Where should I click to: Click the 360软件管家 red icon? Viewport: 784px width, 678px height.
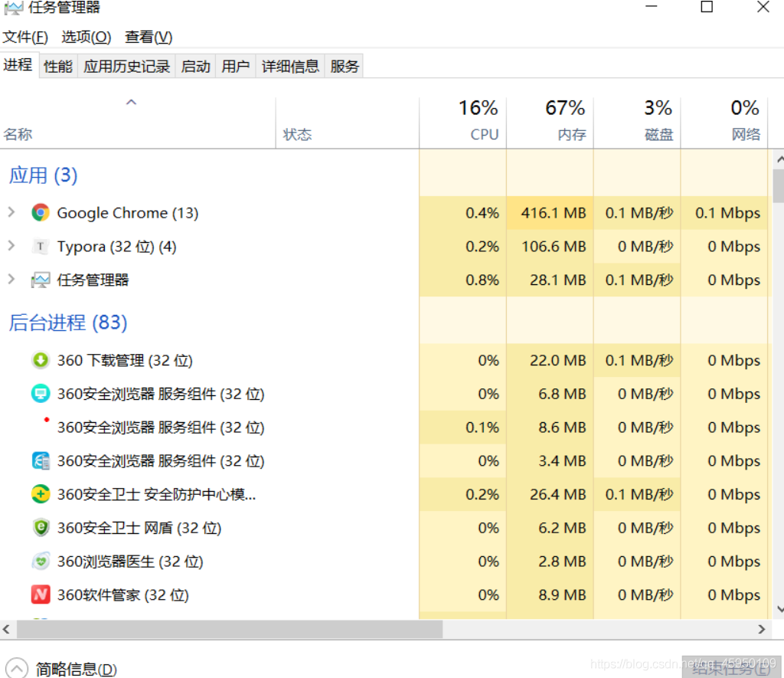[41, 595]
